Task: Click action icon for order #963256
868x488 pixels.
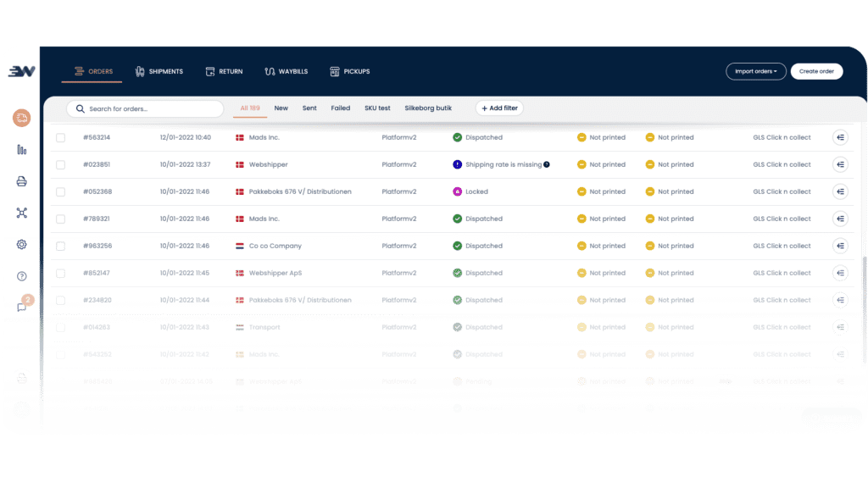Action: (x=840, y=246)
